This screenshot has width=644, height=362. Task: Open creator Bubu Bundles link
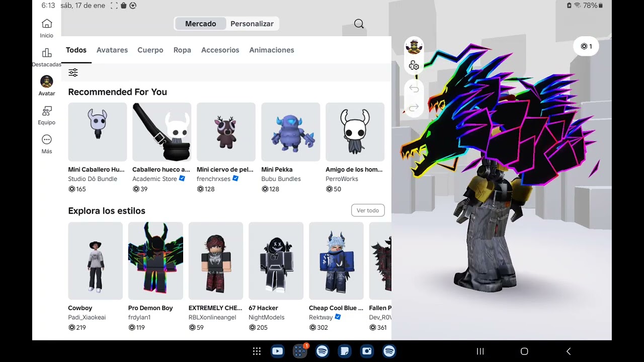click(281, 179)
